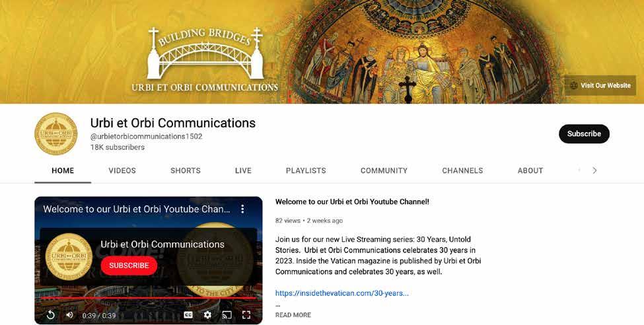The height and width of the screenshot is (325, 644).
Task: Click the red video progress bar
Action: pyautogui.click(x=148, y=298)
